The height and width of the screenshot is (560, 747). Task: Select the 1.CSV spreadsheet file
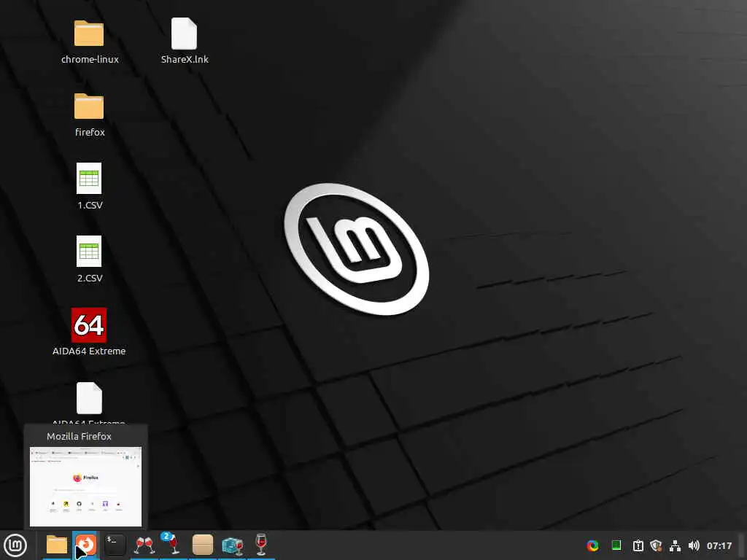[x=89, y=179]
